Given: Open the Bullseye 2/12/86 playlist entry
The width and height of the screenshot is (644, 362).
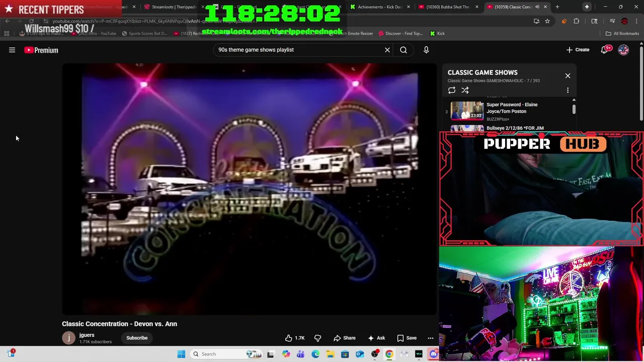Looking at the screenshot, I should tap(515, 128).
